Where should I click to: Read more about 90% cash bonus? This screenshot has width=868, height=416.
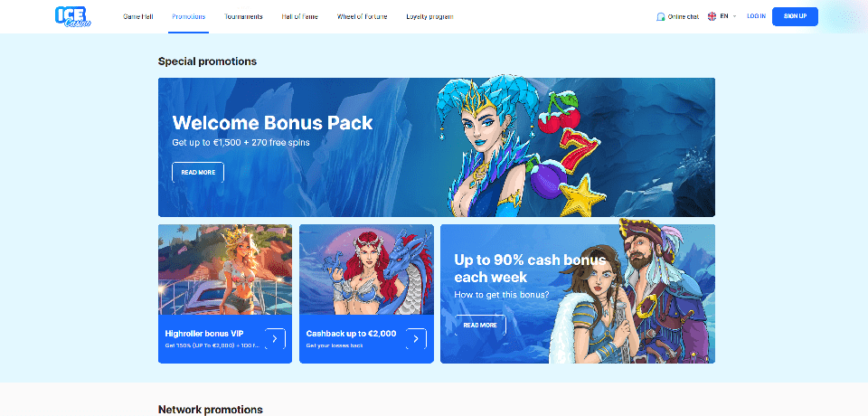[480, 326]
